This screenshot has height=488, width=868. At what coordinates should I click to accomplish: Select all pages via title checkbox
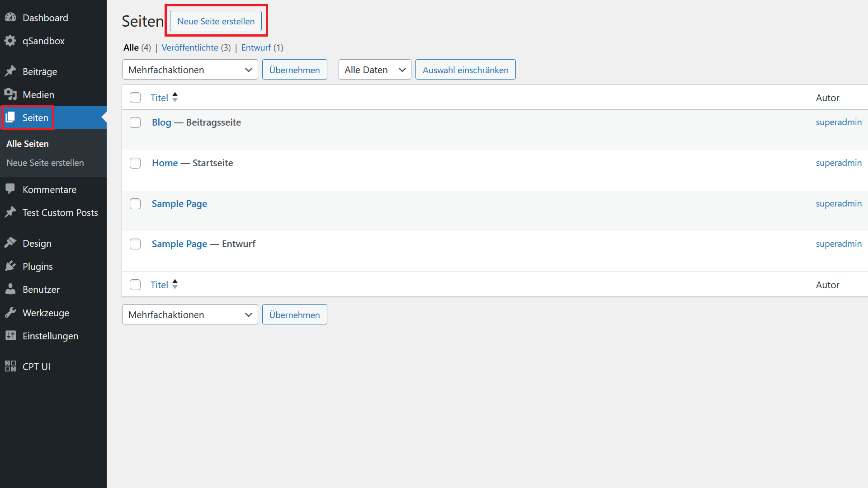pyautogui.click(x=135, y=98)
